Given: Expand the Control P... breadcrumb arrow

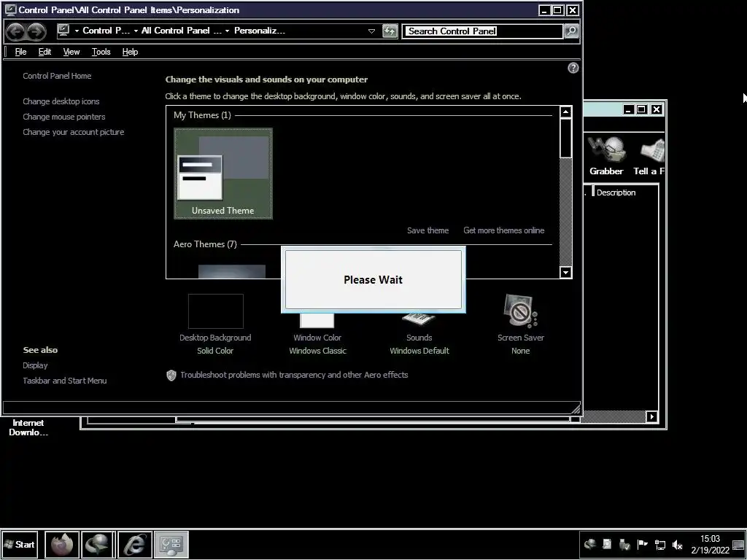Looking at the screenshot, I should pos(136,31).
